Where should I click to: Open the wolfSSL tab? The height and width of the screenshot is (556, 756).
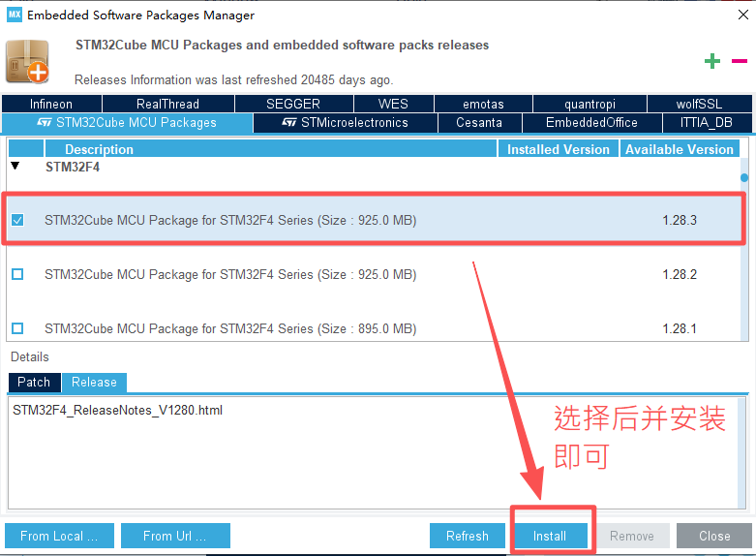pos(699,104)
